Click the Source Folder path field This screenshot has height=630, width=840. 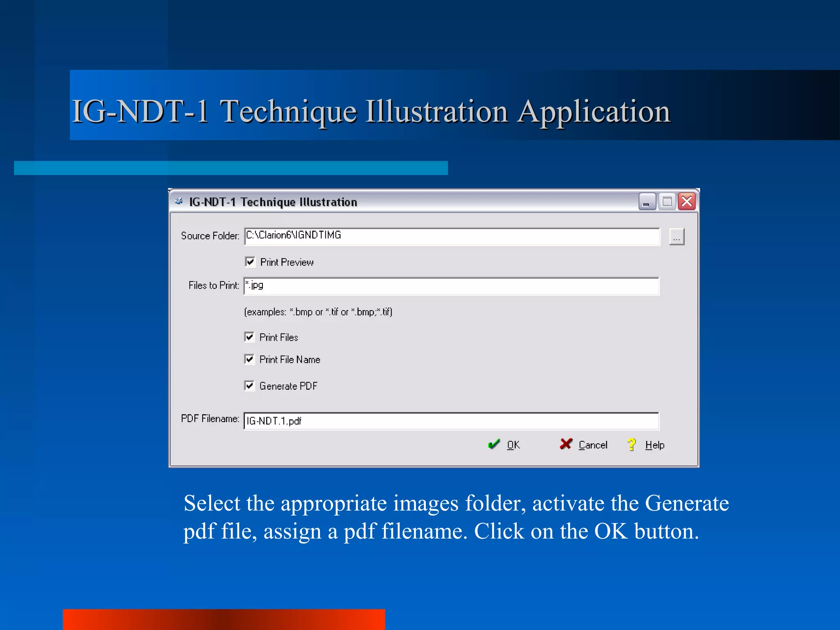click(x=452, y=237)
